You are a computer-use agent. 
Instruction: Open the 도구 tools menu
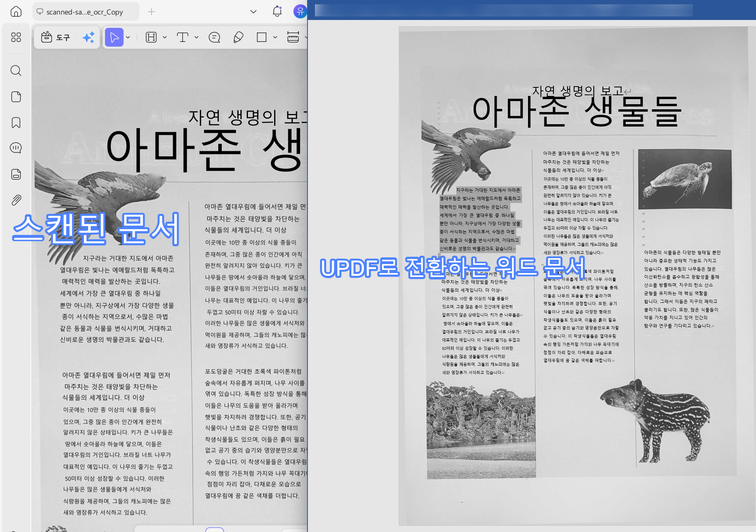click(56, 37)
